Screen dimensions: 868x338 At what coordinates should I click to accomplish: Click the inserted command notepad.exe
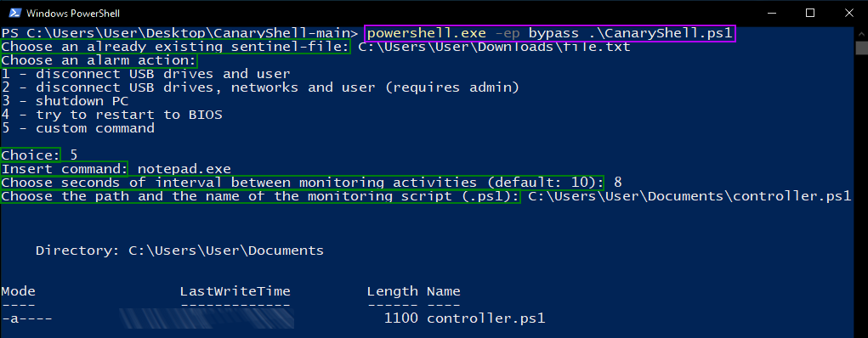(x=184, y=169)
